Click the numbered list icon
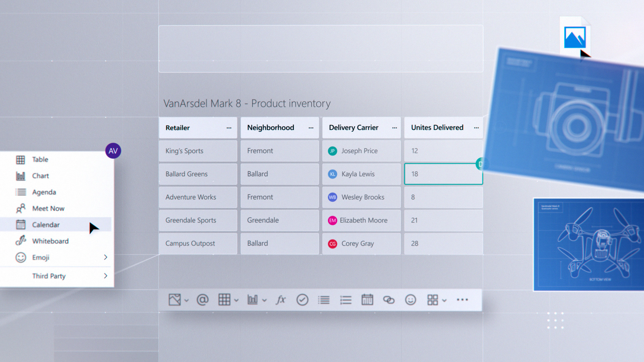Image resolution: width=644 pixels, height=362 pixels. click(x=345, y=300)
